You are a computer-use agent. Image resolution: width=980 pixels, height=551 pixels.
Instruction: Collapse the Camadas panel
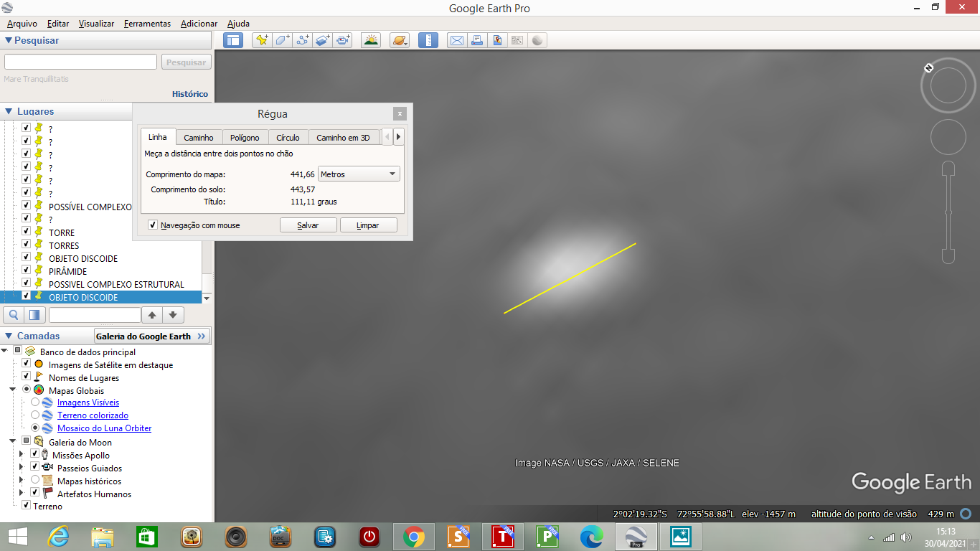[x=9, y=336]
